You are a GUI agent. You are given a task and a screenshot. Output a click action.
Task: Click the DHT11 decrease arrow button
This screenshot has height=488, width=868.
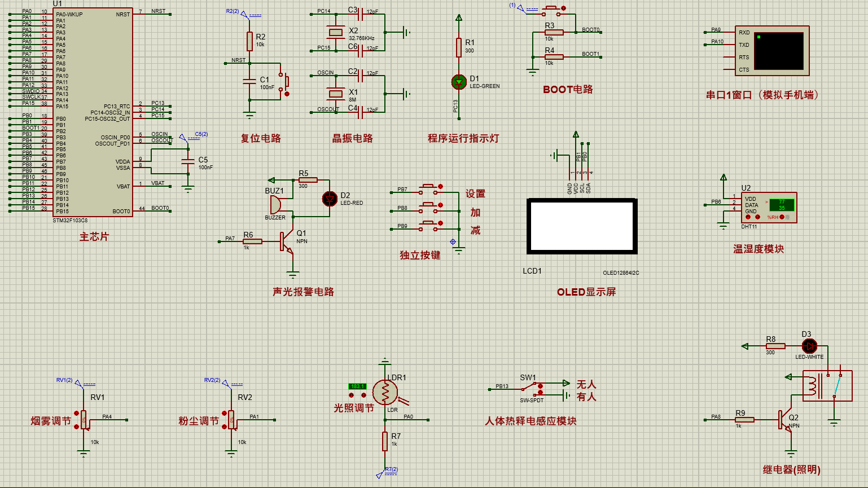[748, 217]
